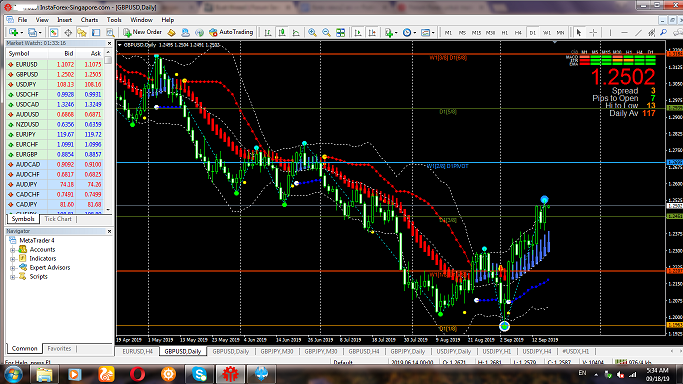The image size is (683, 384).
Task: Switch to the Favorites tab in Navigator
Action: pos(59,349)
